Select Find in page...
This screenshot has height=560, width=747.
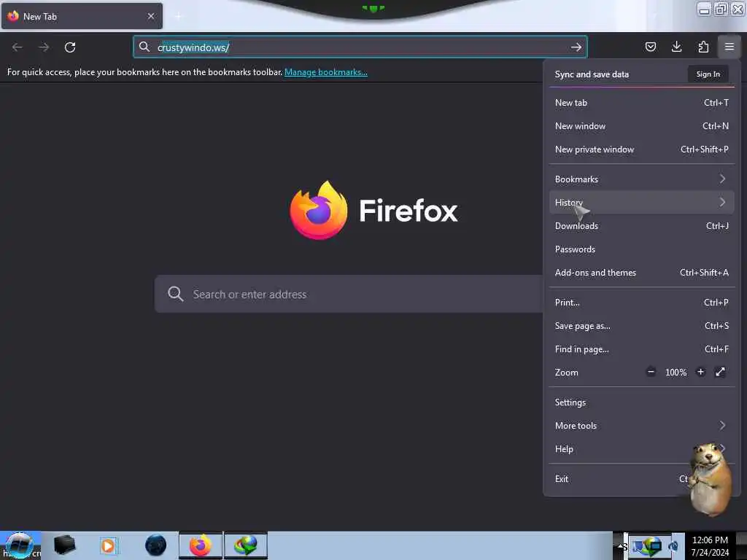pyautogui.click(x=642, y=349)
